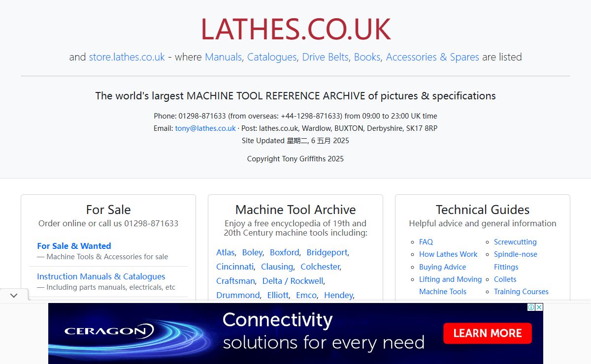Open the Delta / Rockwell link
The width and height of the screenshot is (591, 364).
tap(293, 281)
